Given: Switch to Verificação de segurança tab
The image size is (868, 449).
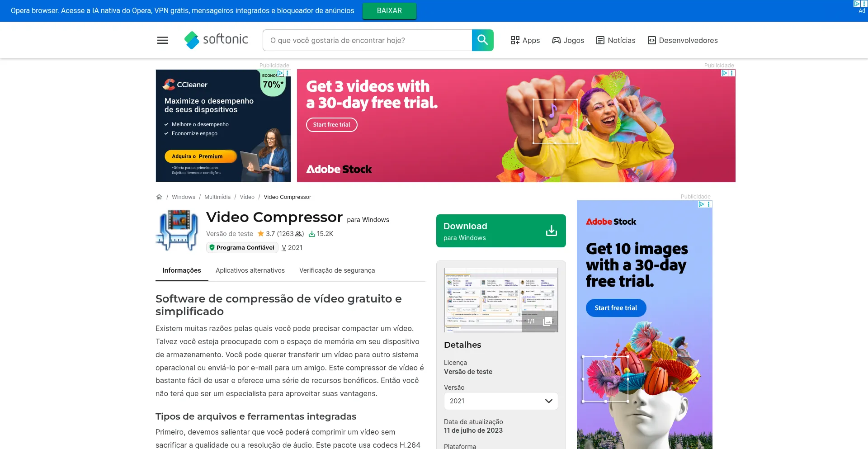Looking at the screenshot, I should click(x=337, y=270).
